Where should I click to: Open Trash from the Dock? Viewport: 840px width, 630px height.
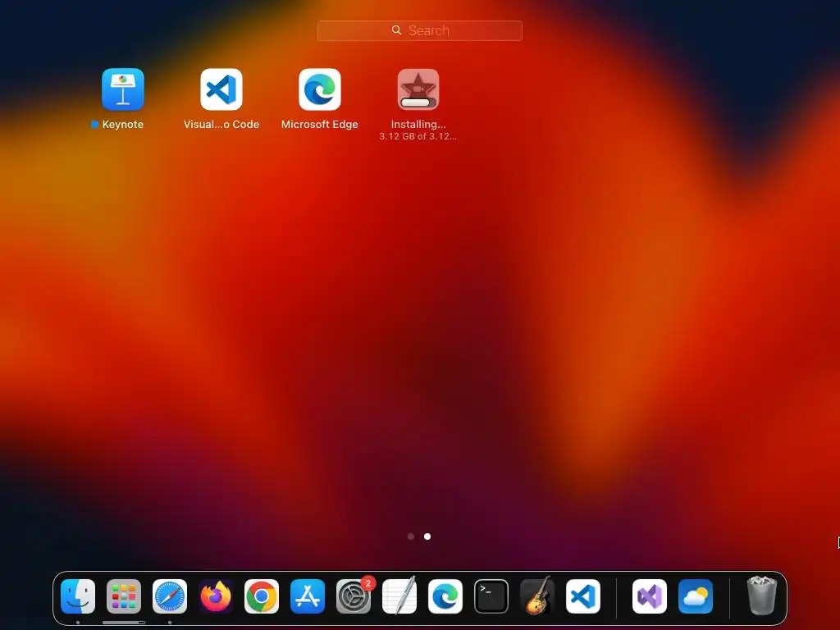761,596
